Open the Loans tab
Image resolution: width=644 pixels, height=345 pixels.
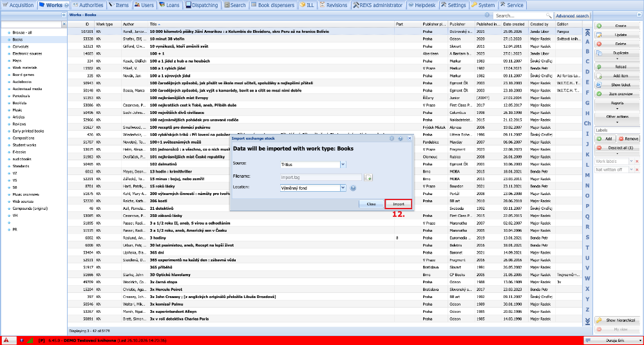click(170, 5)
